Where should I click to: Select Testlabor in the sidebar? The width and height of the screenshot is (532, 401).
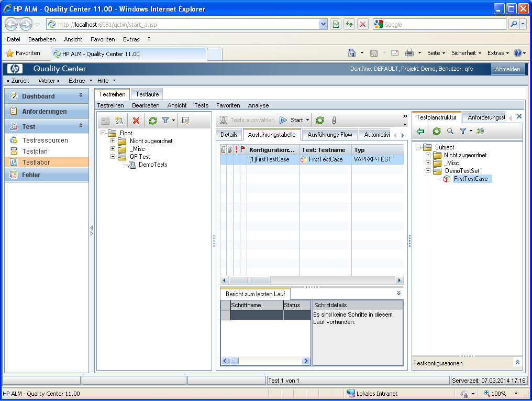(x=47, y=162)
